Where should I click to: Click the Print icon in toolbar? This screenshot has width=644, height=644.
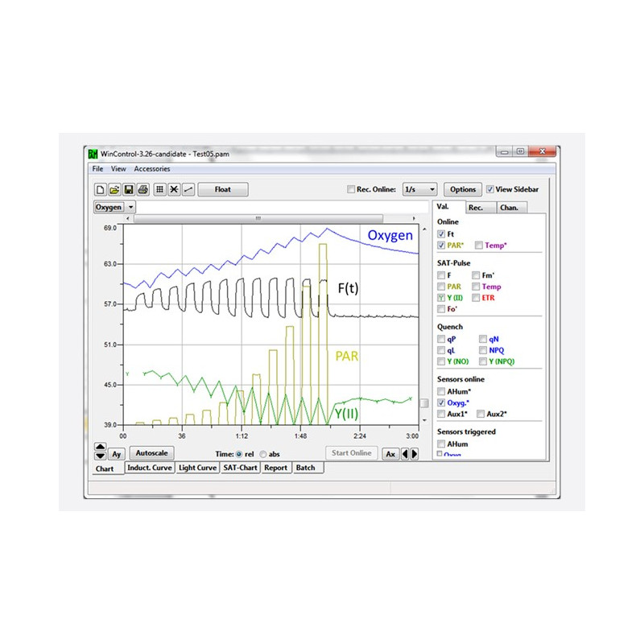(x=142, y=190)
